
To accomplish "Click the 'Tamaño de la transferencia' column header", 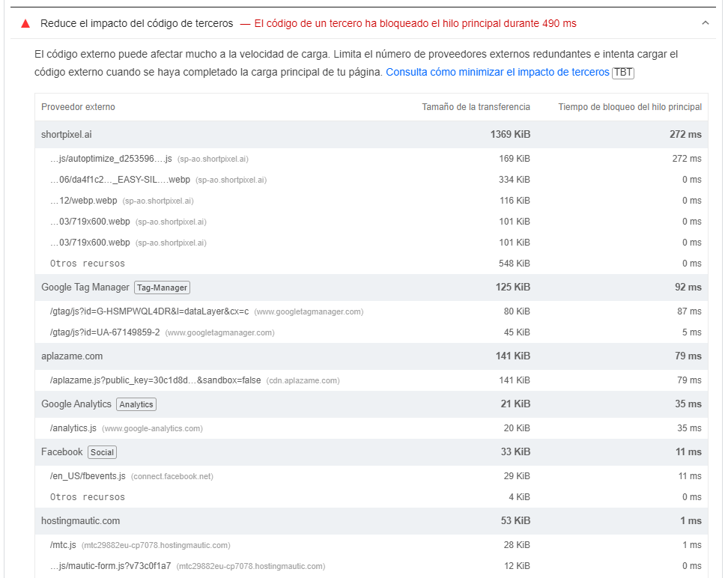I will [x=476, y=107].
